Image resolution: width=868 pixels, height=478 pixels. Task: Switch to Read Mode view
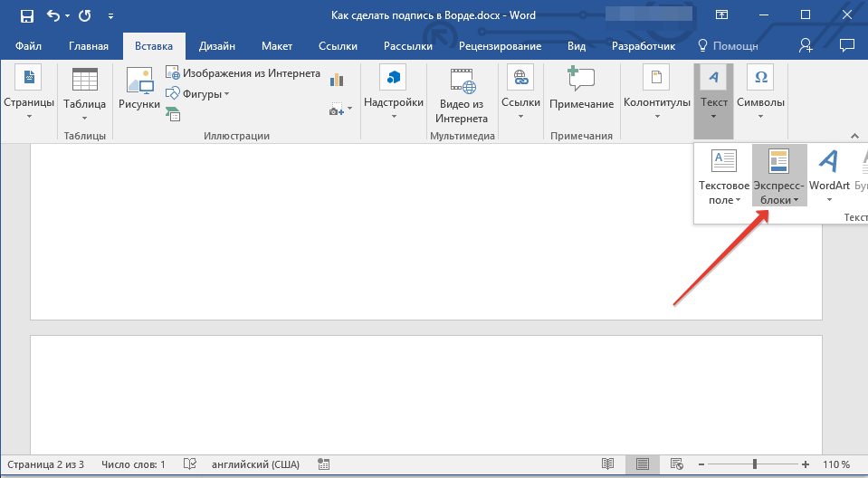coord(607,464)
